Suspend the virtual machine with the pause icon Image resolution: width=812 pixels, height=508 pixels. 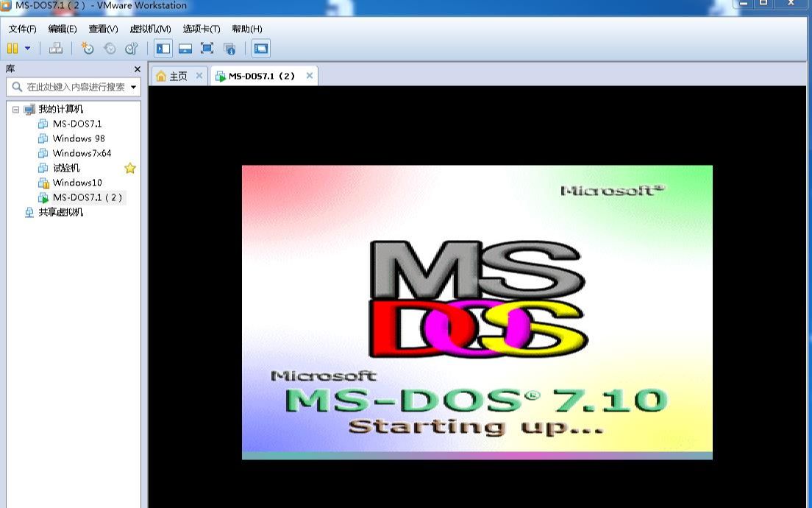pyautogui.click(x=12, y=49)
